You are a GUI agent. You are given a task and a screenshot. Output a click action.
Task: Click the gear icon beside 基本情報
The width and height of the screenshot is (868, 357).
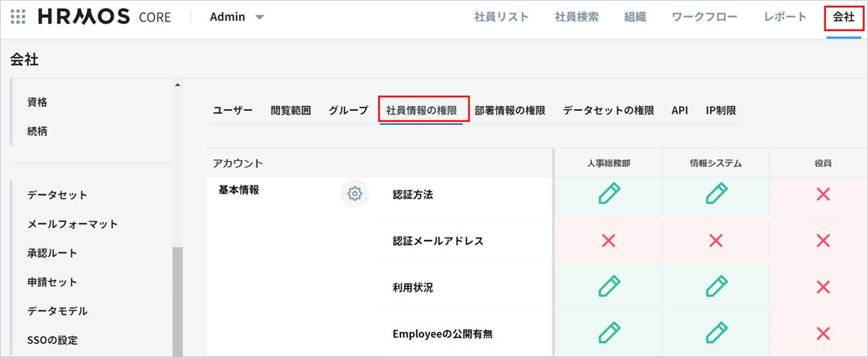[354, 194]
